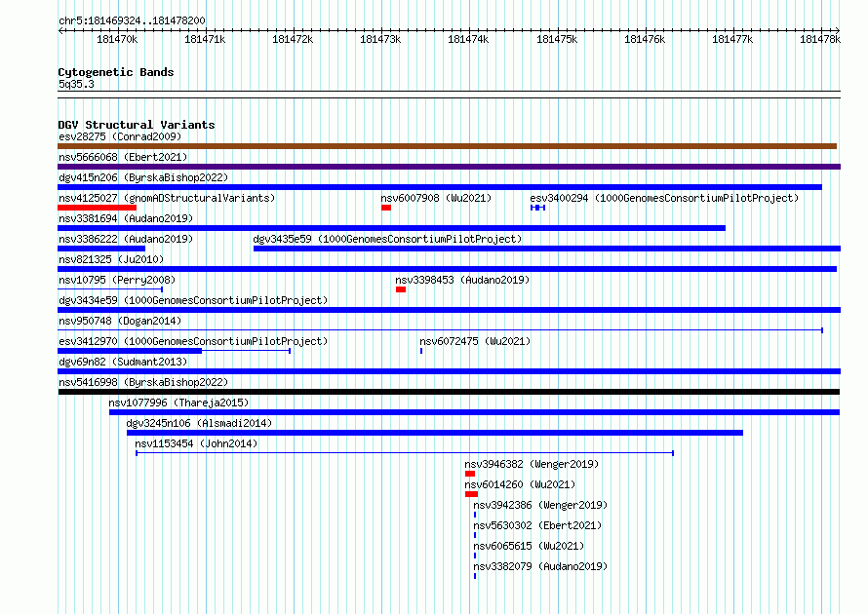Click the red nsv6014260 variant bar
868x614 pixels.
[471, 494]
